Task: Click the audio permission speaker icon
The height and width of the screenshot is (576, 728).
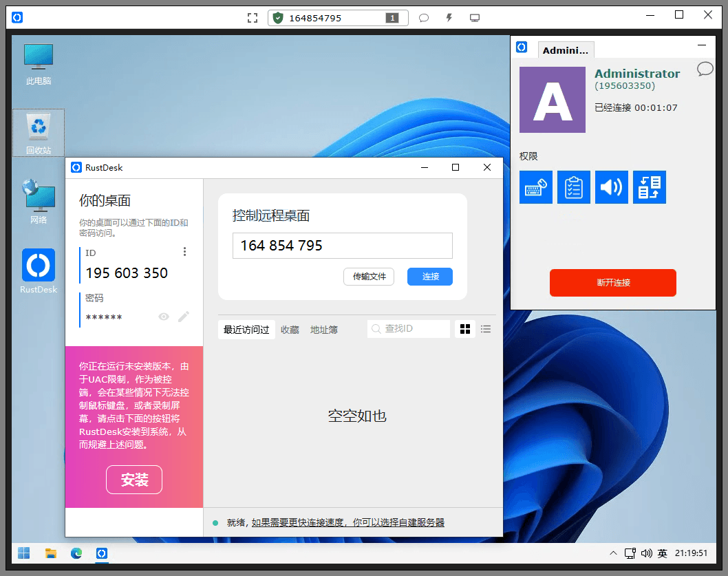Action: pos(612,186)
